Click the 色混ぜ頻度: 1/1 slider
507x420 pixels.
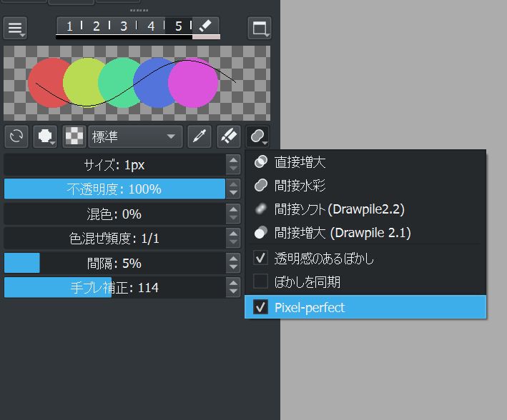(114, 239)
